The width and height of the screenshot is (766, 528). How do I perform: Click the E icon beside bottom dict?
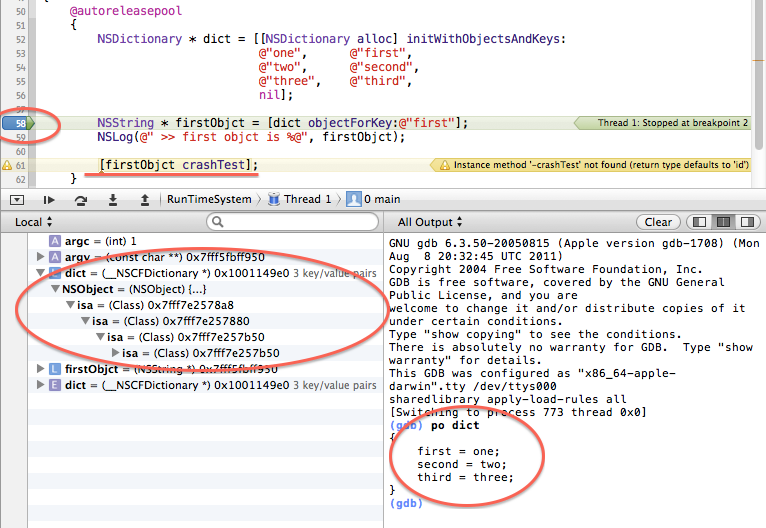coord(55,385)
